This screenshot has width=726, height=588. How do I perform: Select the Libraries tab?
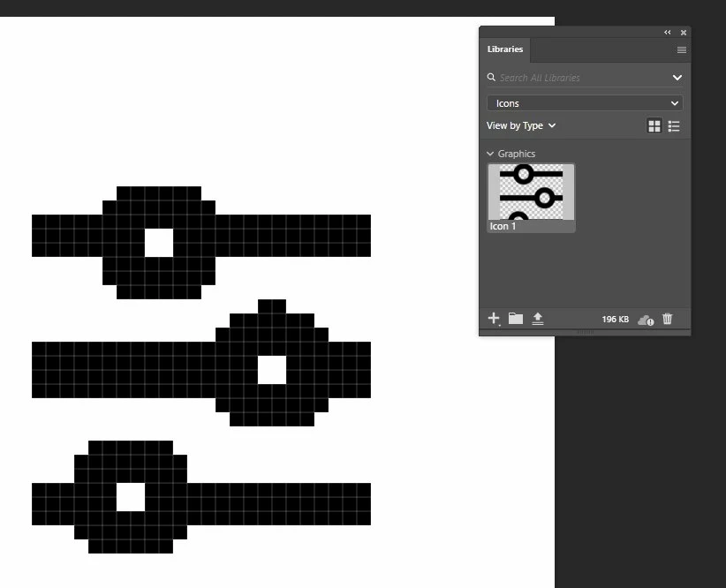click(x=505, y=49)
